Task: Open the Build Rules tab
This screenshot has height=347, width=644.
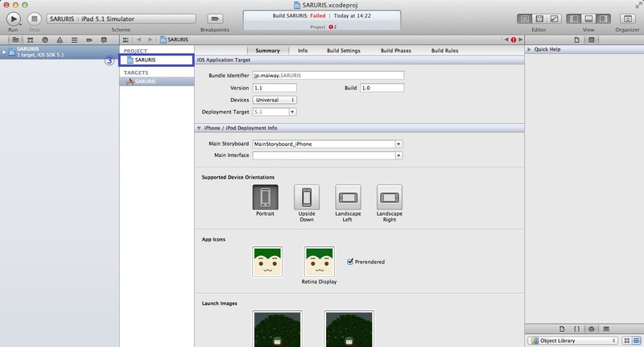Action: (444, 51)
